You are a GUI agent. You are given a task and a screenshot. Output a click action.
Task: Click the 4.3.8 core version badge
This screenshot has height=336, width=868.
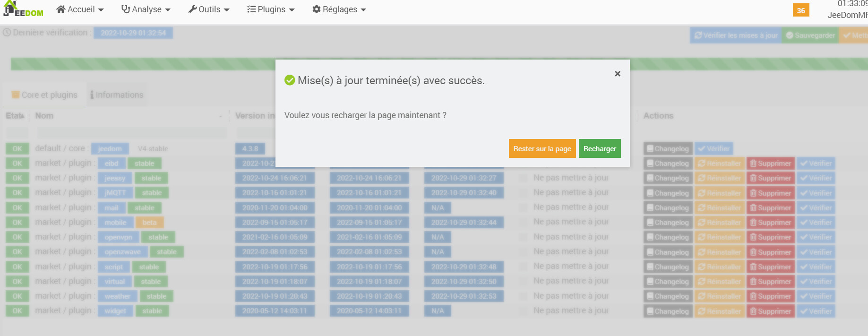click(250, 149)
